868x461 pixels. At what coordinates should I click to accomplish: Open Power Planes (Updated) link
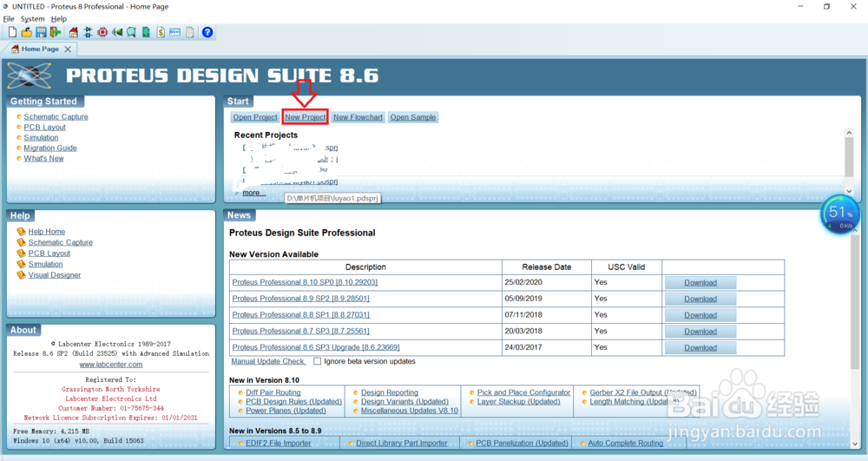coord(286,411)
